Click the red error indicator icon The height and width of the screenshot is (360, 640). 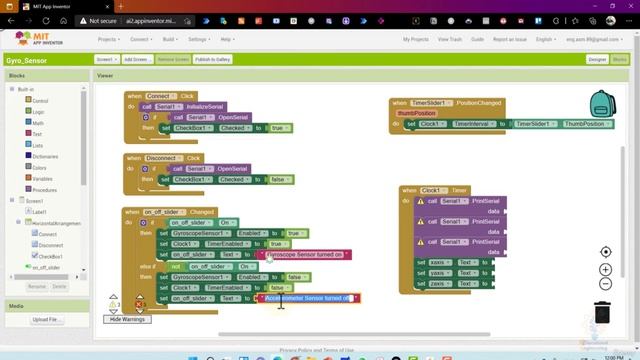(138, 304)
